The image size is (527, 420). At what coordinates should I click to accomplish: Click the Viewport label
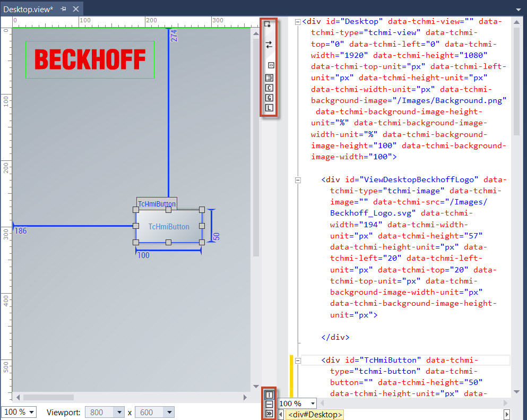(63, 412)
